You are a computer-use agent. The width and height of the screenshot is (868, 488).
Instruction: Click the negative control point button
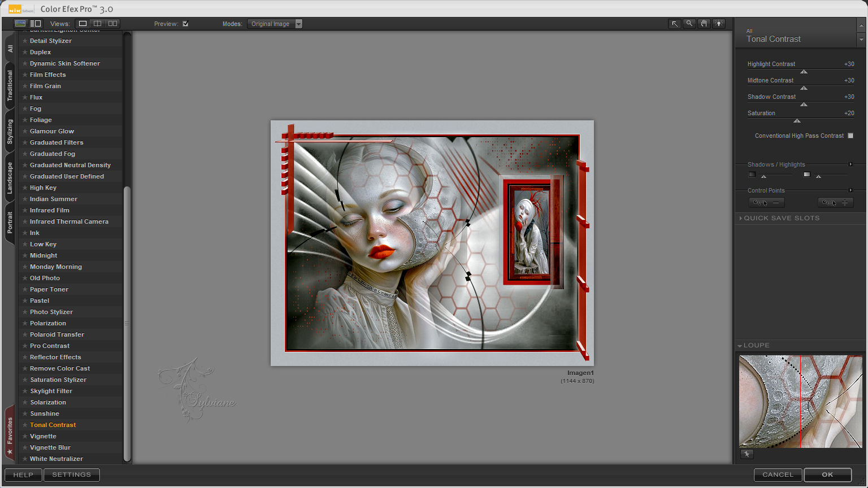point(766,203)
